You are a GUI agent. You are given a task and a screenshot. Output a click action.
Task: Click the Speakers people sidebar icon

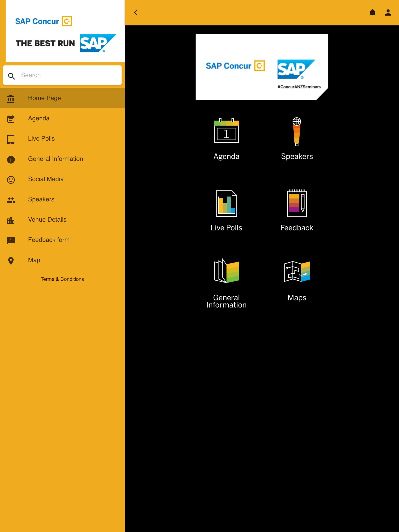11,200
